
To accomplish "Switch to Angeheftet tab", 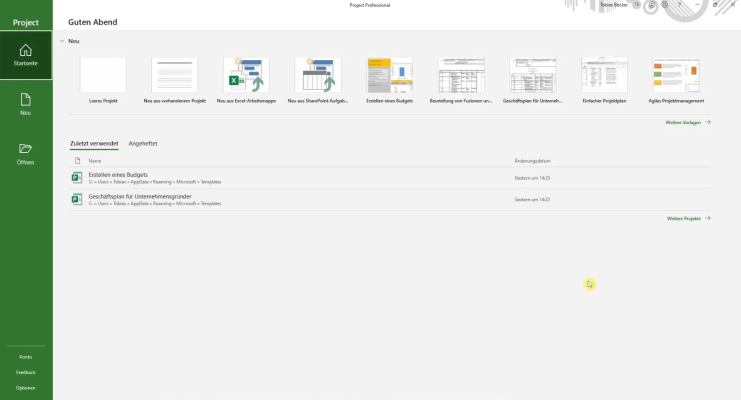I will click(x=143, y=143).
